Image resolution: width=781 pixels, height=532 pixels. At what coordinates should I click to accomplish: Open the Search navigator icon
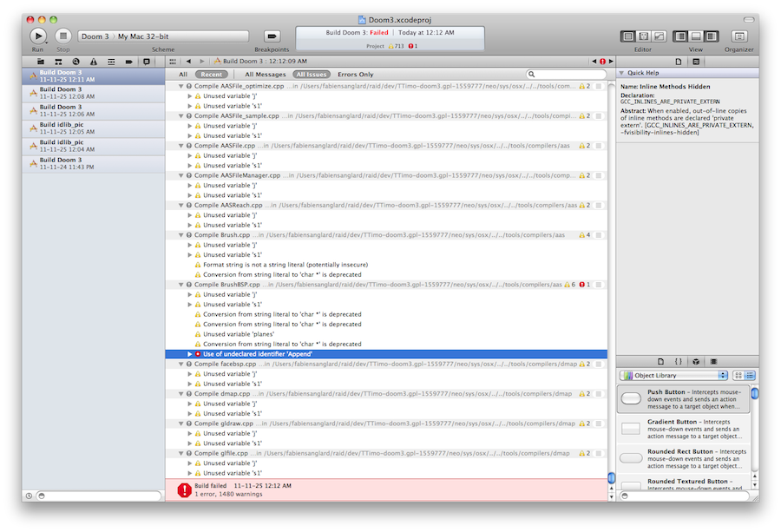(75, 62)
